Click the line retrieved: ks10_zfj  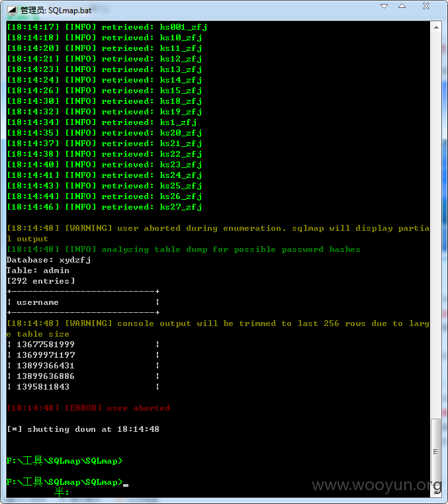[x=104, y=38]
